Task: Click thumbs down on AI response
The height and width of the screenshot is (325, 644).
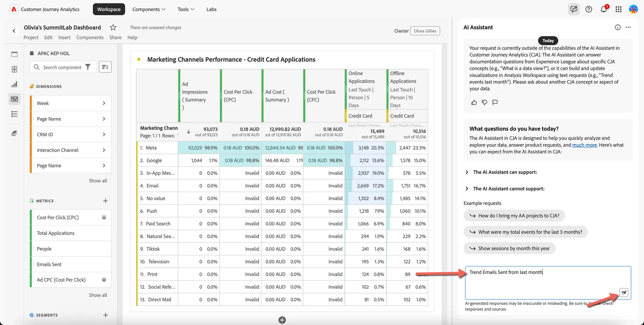Action: [x=484, y=102]
